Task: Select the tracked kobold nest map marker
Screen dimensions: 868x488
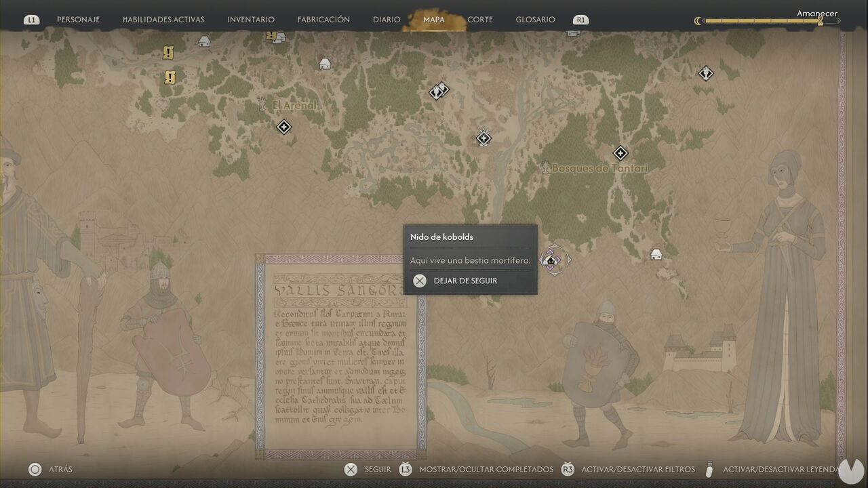Action: [x=553, y=259]
